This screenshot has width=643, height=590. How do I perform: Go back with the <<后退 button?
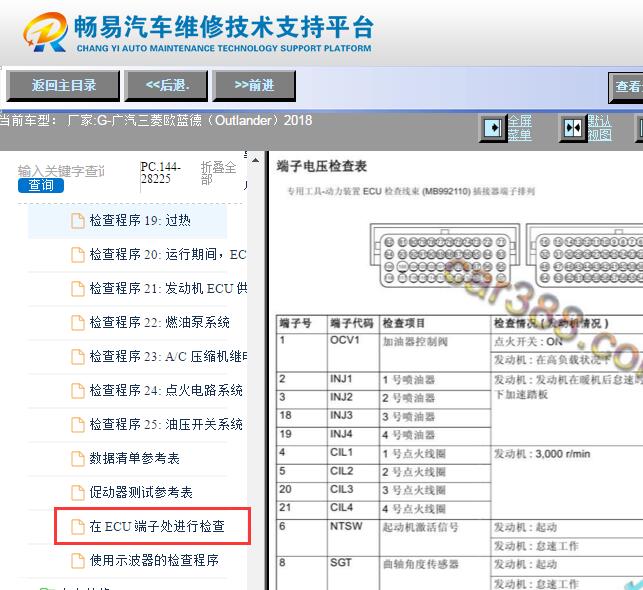point(166,86)
